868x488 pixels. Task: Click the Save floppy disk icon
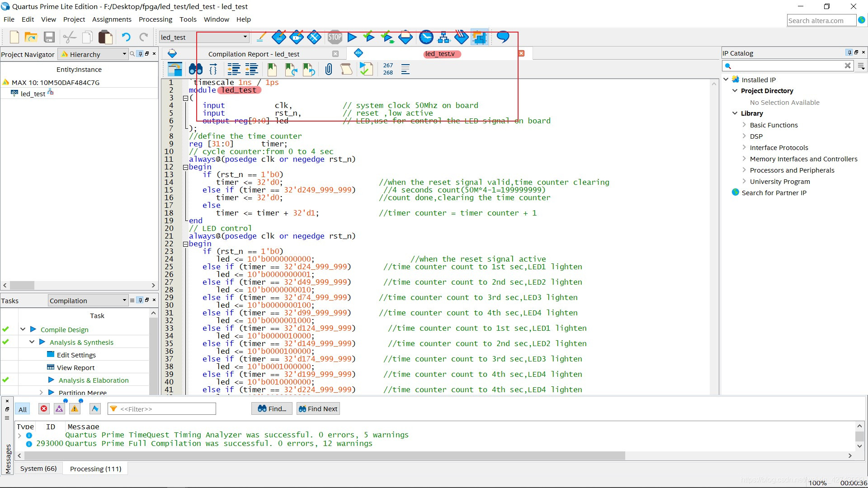pos(49,37)
